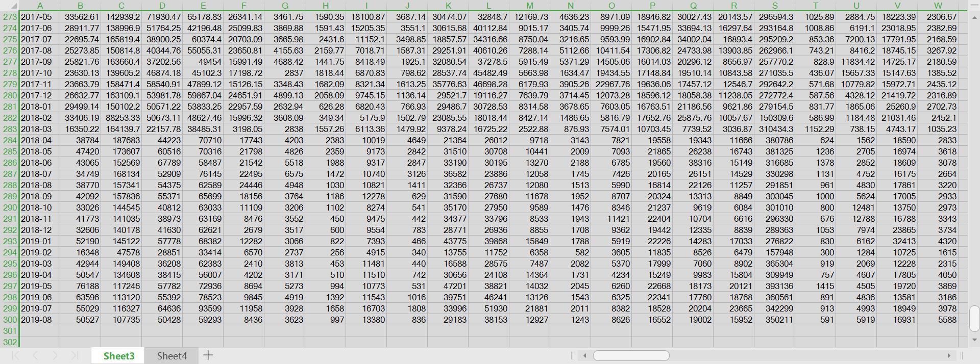The image size is (980, 364).
Task: Select cell containing 30027.43
Action: click(693, 17)
